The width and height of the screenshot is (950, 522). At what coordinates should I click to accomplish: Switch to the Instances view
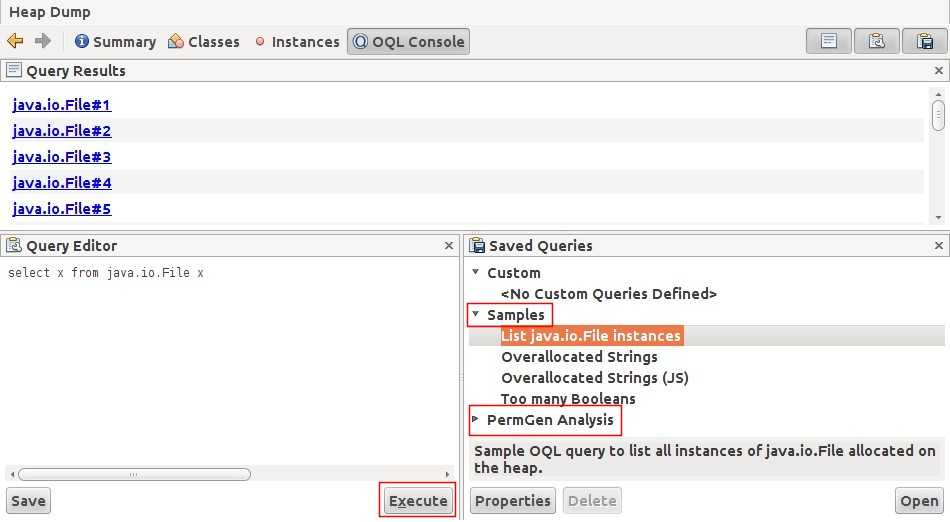tap(297, 42)
